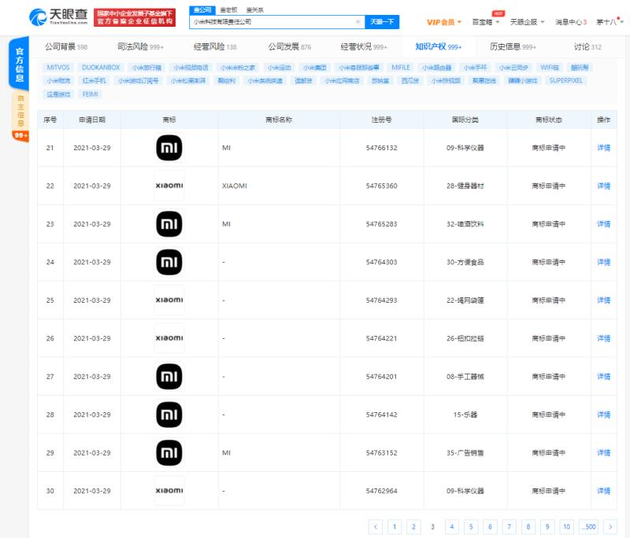Open 详情 for registration 54764303

click(x=603, y=262)
